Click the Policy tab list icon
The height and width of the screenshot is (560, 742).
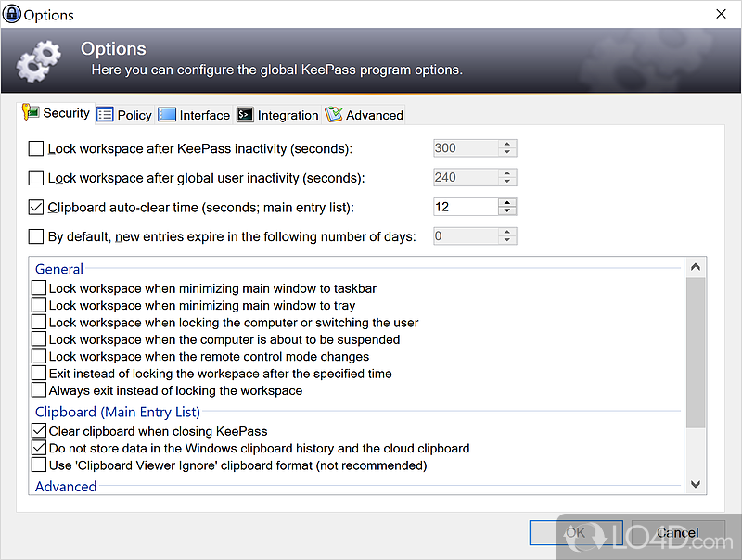coord(105,115)
